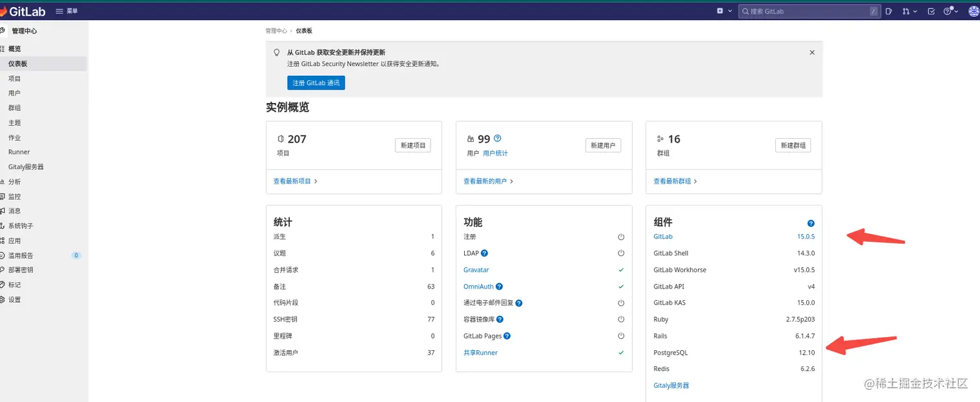Screen dimensions: 980x402
Task: Open 部署密钥 in the sidebar
Action: click(x=20, y=270)
